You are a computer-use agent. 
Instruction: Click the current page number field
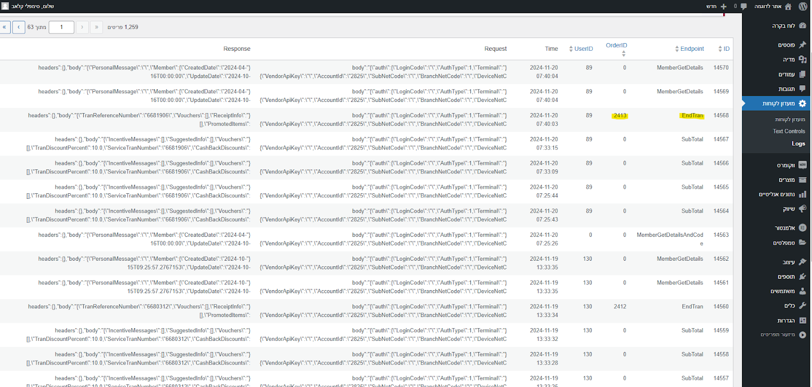[x=61, y=27]
